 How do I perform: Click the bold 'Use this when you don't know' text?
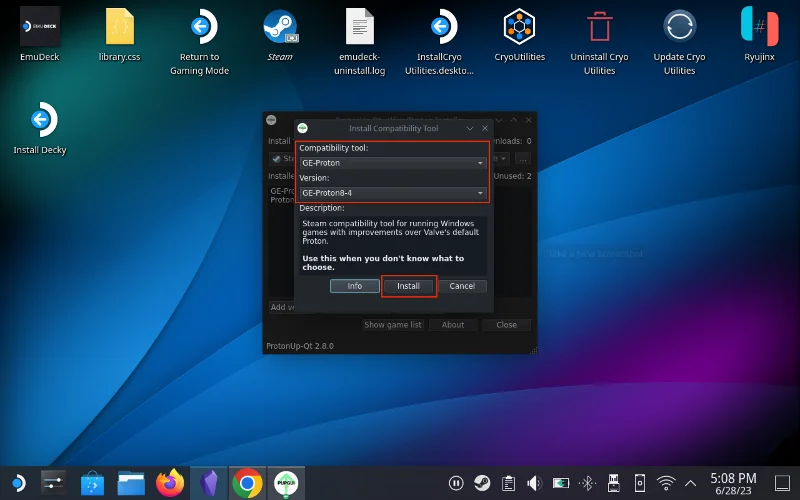[383, 263]
